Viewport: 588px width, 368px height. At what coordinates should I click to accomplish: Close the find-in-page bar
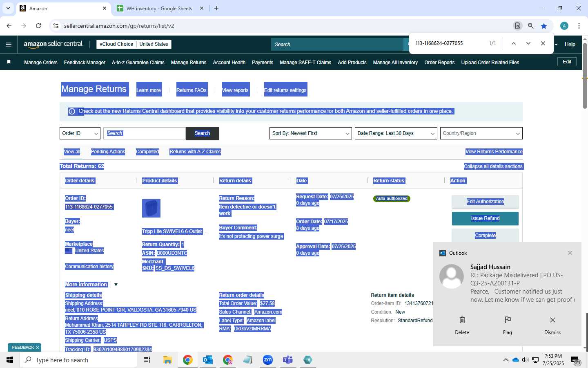[543, 43]
